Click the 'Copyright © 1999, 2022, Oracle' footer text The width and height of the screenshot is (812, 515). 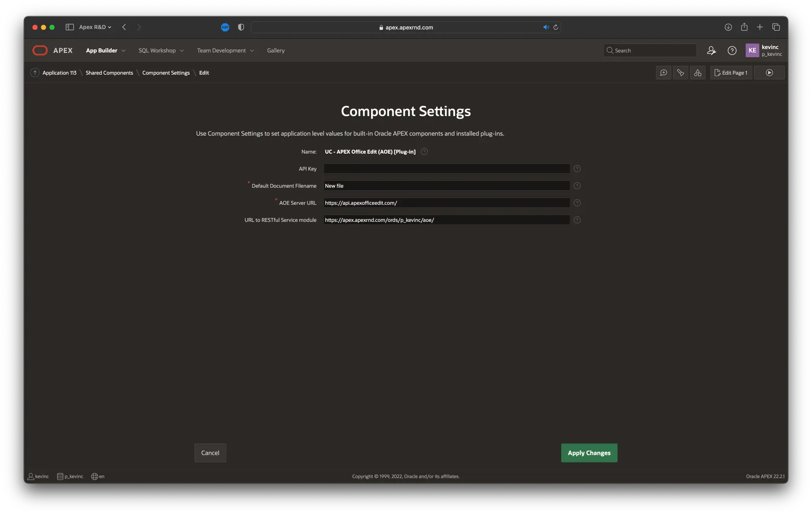pos(406,476)
